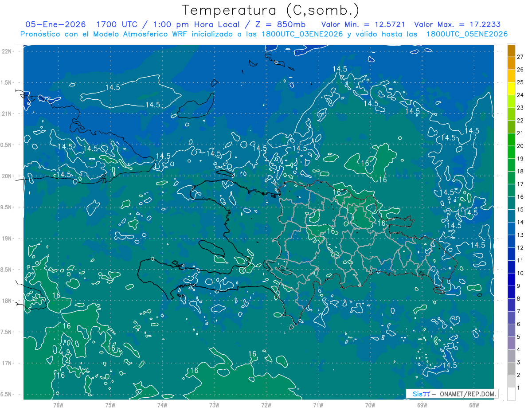Click the color scale label "13"
Viewport: 532px width, 411px height.
pyautogui.click(x=520, y=235)
